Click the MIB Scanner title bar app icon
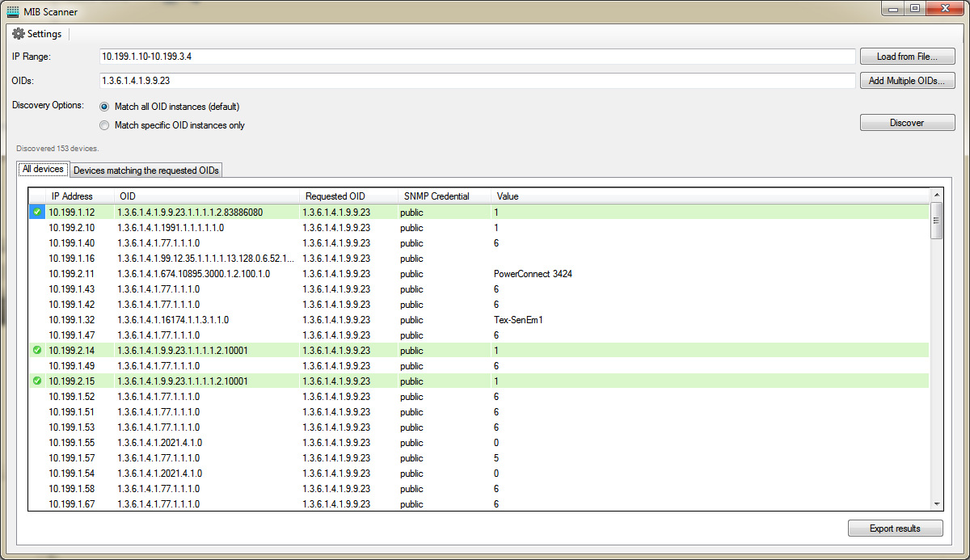970x560 pixels. point(13,11)
